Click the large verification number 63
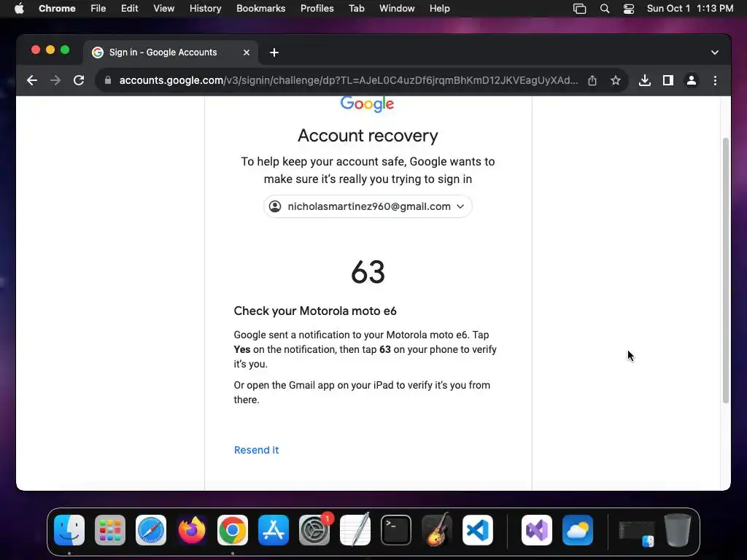Viewport: 747px width, 560px height. pyautogui.click(x=368, y=272)
